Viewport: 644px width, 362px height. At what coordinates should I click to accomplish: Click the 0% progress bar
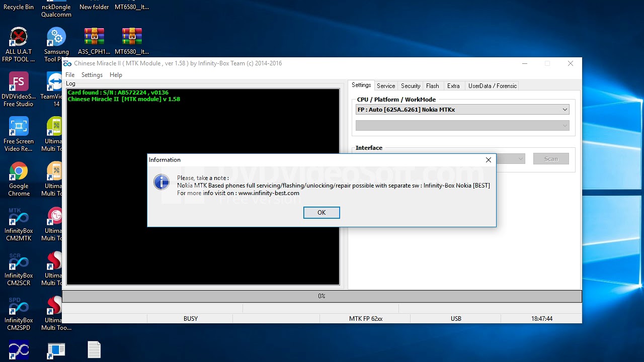(x=321, y=296)
